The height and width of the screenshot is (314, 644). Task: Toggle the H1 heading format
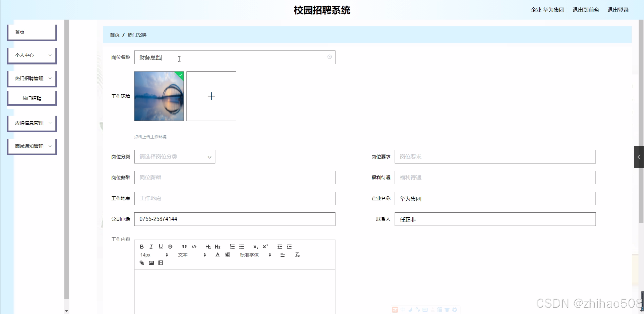pyautogui.click(x=208, y=247)
